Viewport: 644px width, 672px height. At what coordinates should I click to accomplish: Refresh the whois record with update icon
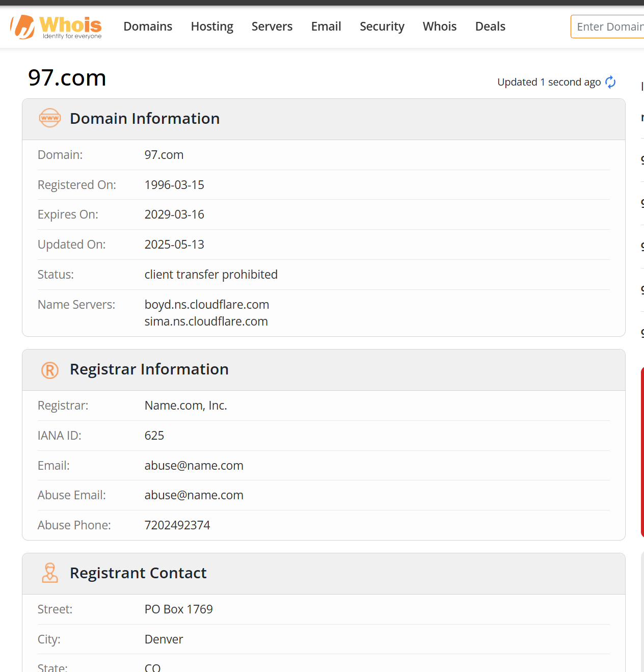coord(610,82)
